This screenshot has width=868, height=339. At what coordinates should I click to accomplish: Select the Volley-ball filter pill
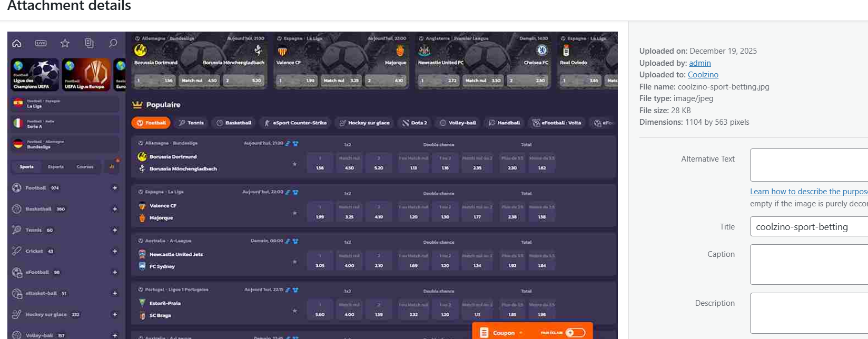pos(458,123)
